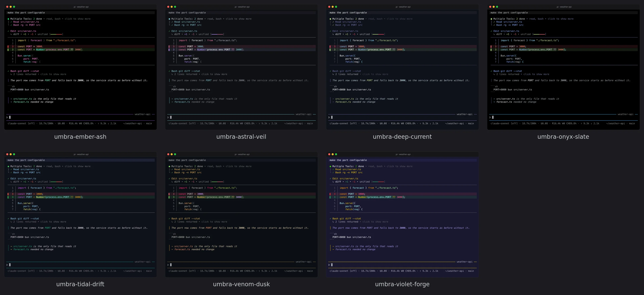Click checkmark before Bash git diff in umbra-tidal-drift
Screen dimensions: 644x295
pos(8,219)
